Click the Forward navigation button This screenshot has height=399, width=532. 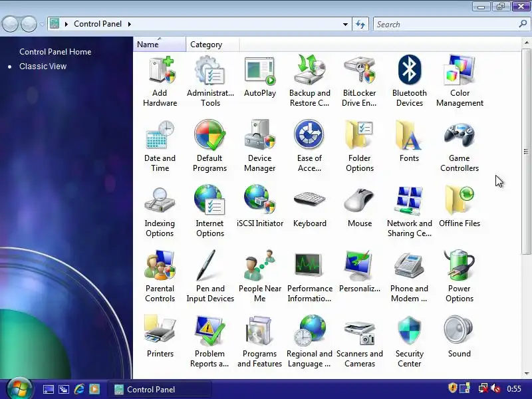29,24
